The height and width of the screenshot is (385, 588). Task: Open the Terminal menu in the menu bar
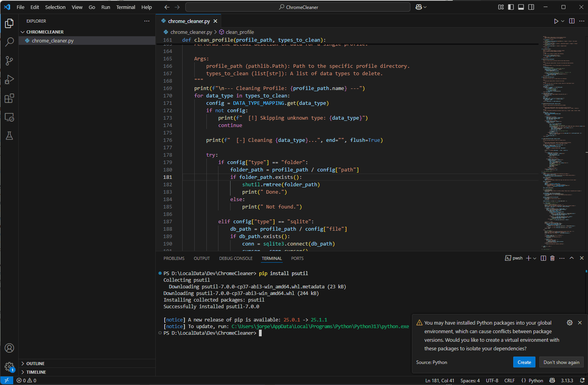point(125,7)
